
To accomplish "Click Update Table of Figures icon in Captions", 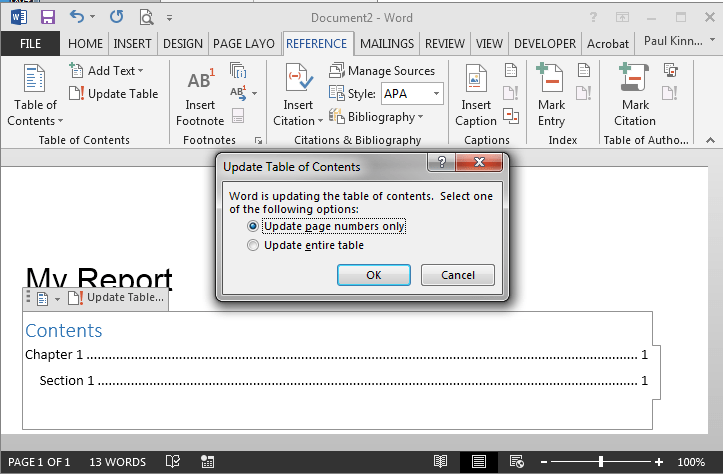I will tap(510, 93).
